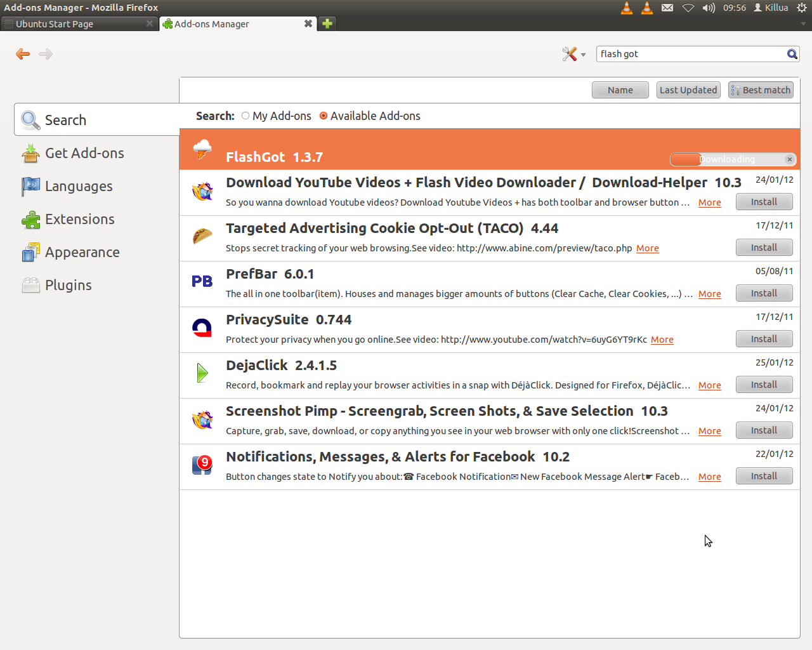Open More link for PrefBar

[710, 294]
